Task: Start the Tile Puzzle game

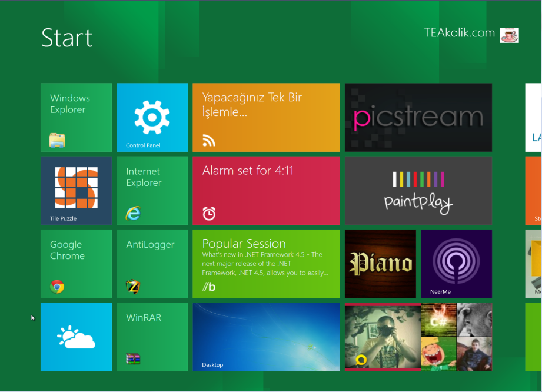Action: click(x=76, y=191)
